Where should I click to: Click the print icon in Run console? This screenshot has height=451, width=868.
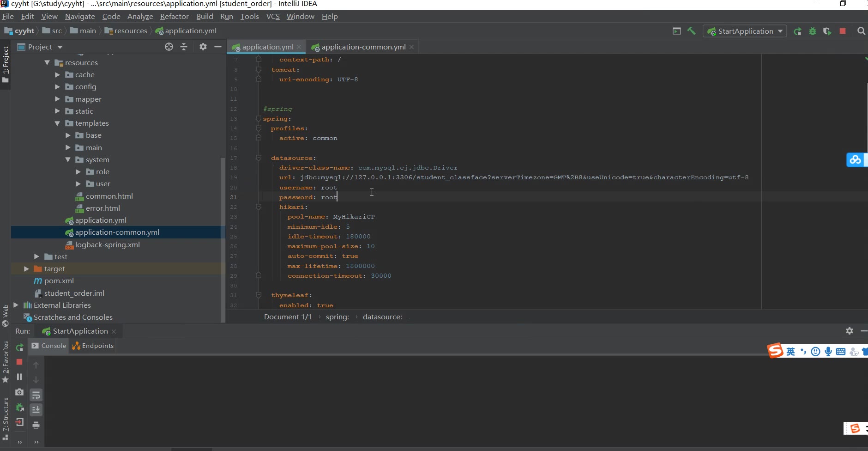coord(36,425)
